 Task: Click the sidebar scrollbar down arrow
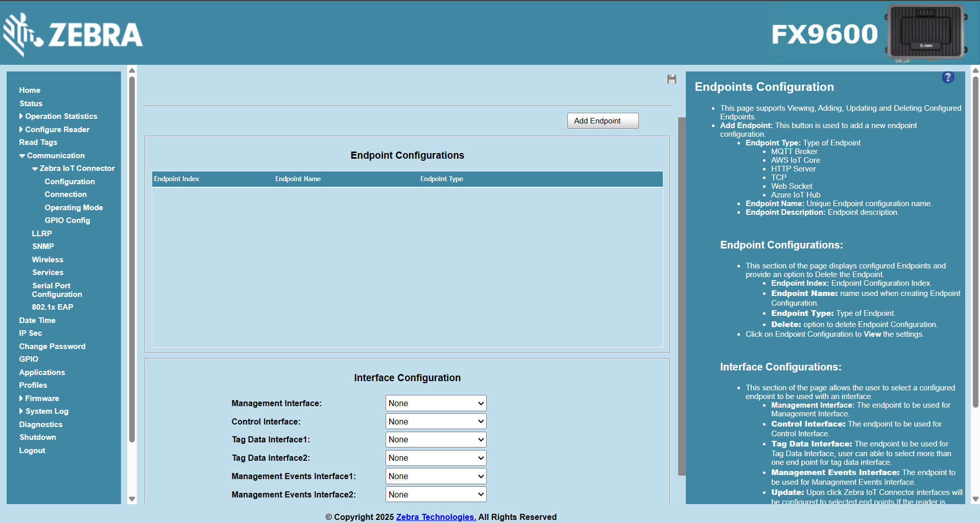click(132, 500)
